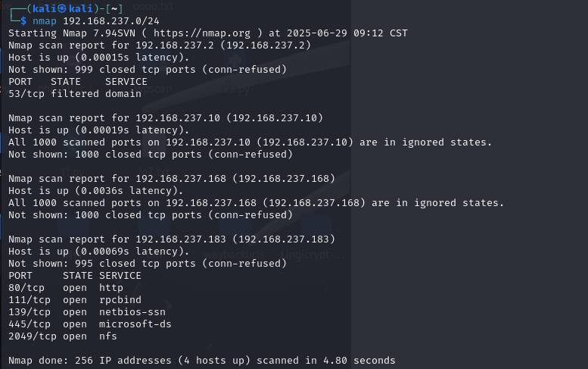Click the Nmap done summary line
Image resolution: width=588 pixels, height=369 pixels.
click(x=201, y=360)
